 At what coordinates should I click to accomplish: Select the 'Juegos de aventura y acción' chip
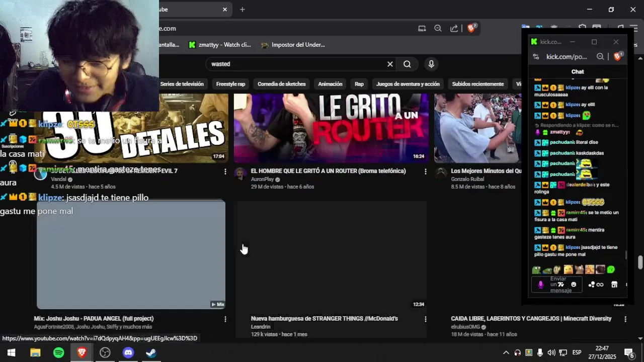point(408,84)
